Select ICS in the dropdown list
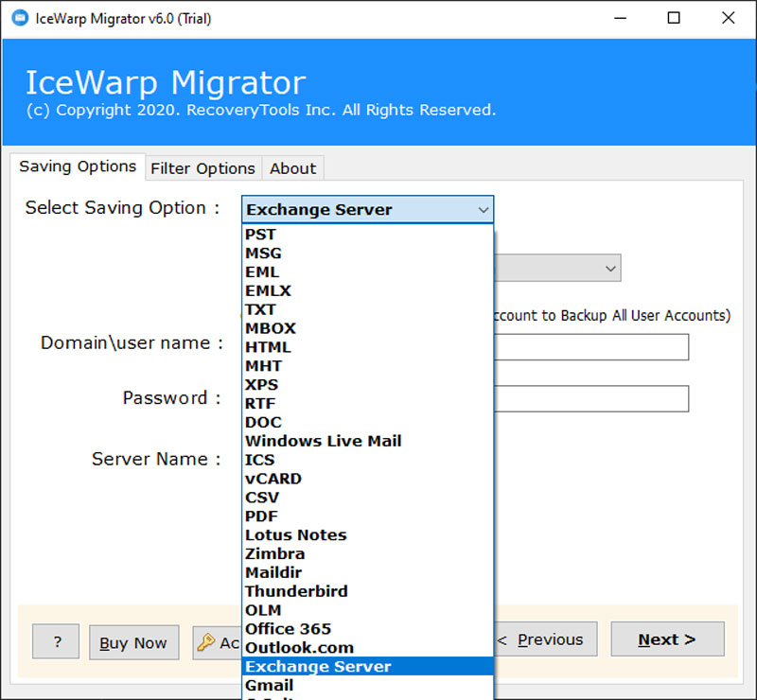This screenshot has width=757, height=700. coord(367,460)
